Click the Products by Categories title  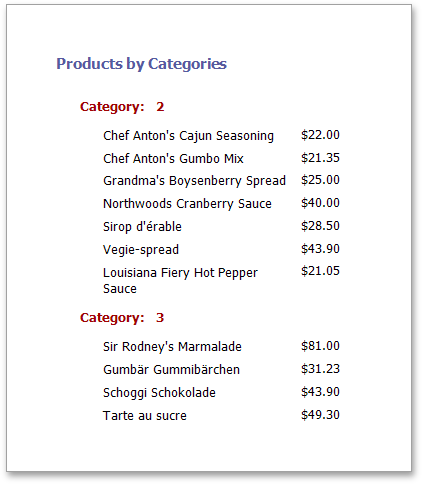click(x=141, y=64)
